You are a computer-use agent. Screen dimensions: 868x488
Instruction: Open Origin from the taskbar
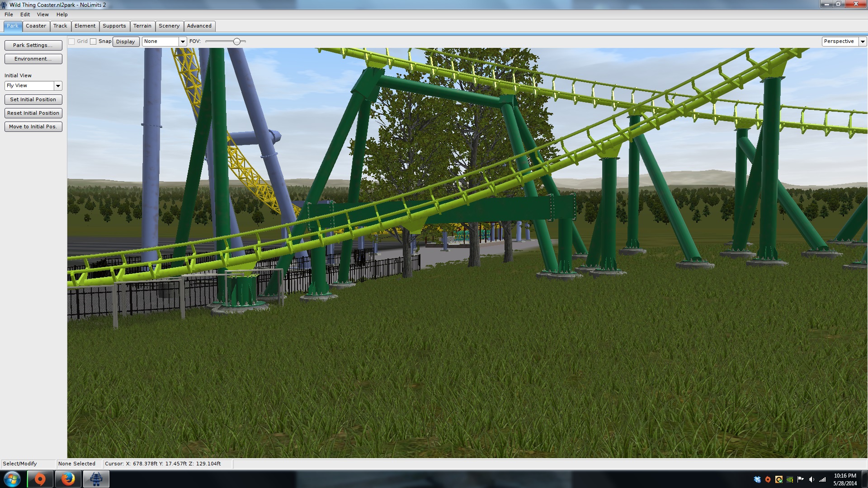click(x=40, y=479)
